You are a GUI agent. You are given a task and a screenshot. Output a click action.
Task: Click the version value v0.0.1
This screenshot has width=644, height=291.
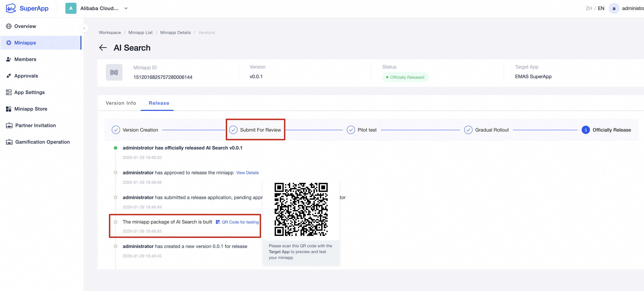tap(256, 76)
